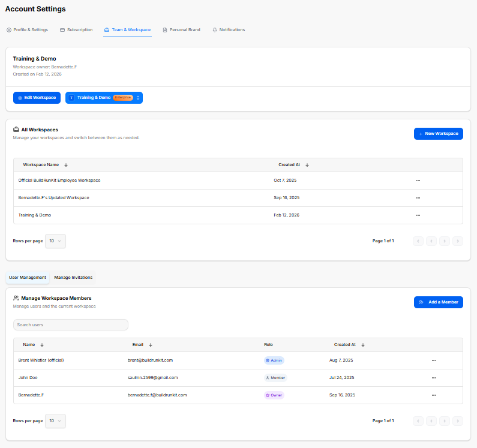The height and width of the screenshot is (448, 477).
Task: Go to next page of workspaces table
Action: [445, 241]
